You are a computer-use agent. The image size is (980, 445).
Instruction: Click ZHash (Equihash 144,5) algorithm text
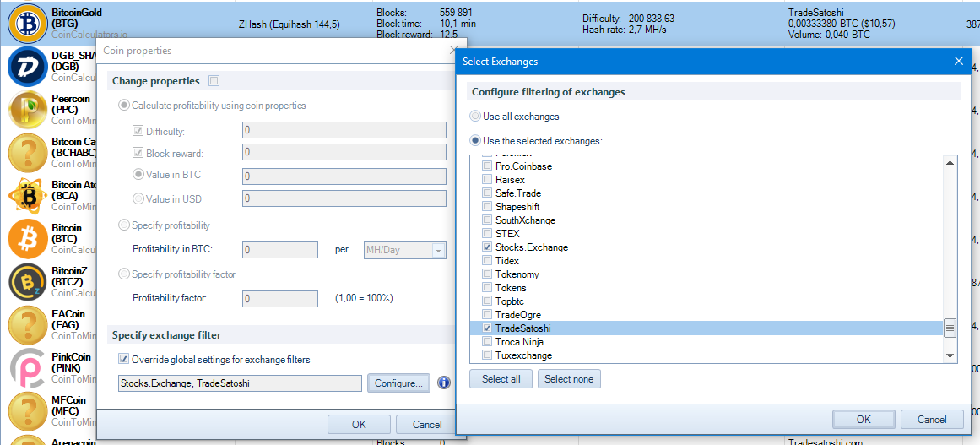coord(290,24)
